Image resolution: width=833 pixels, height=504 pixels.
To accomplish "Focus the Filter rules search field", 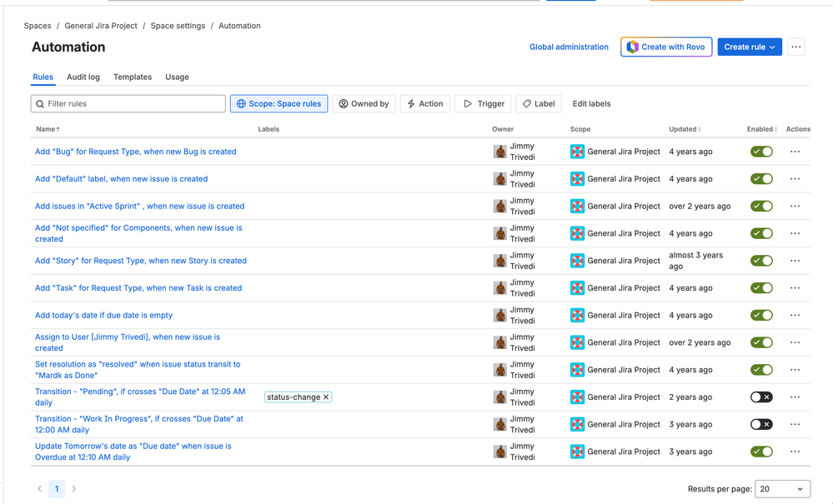I will click(128, 103).
